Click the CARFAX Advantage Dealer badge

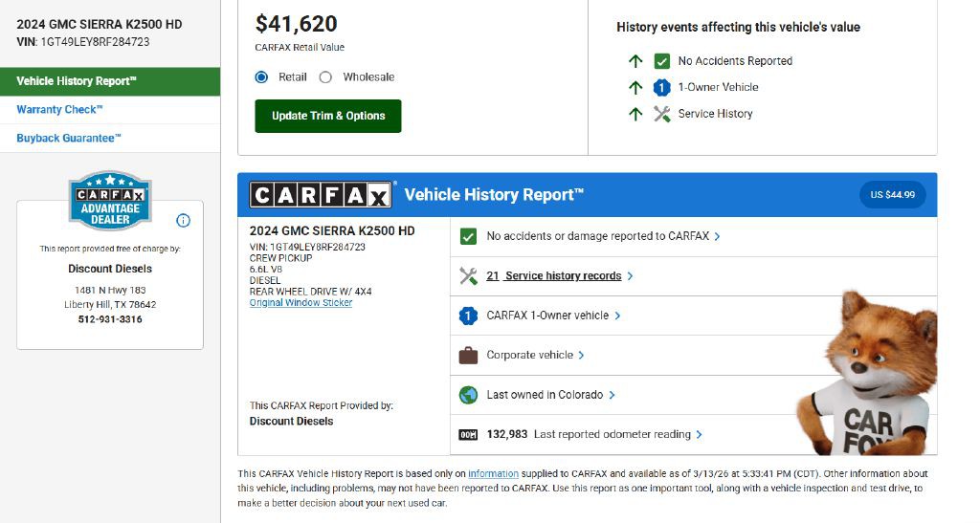coord(110,202)
